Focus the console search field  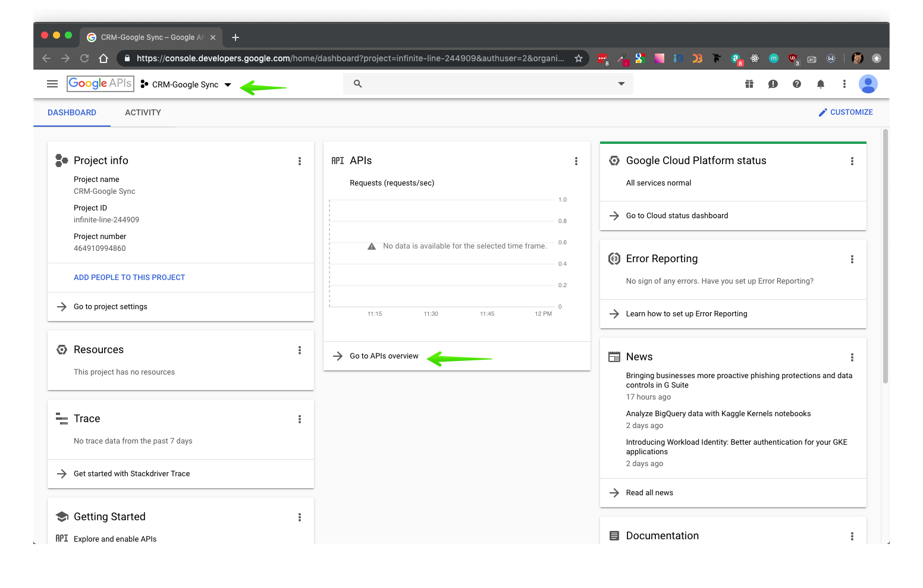click(488, 84)
